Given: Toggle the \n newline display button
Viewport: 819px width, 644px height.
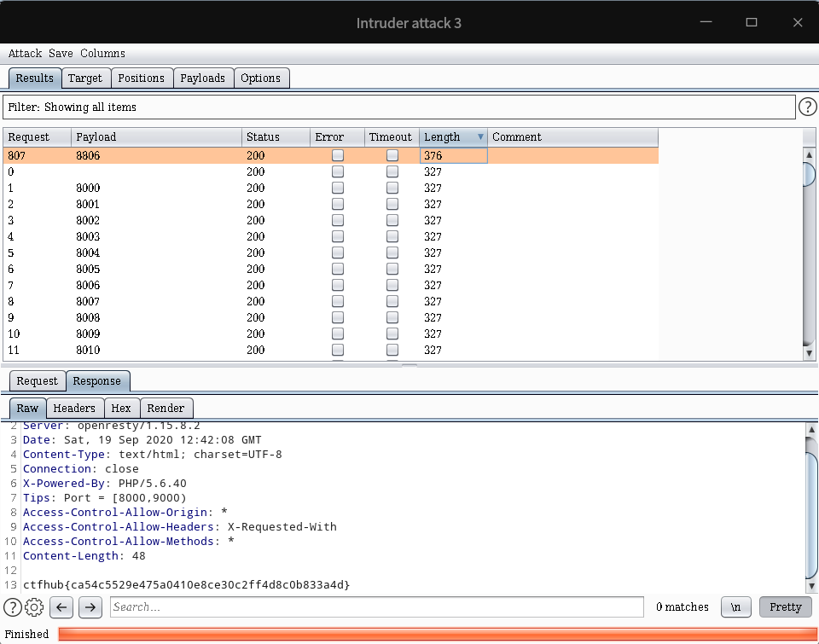Looking at the screenshot, I should tap(736, 607).
